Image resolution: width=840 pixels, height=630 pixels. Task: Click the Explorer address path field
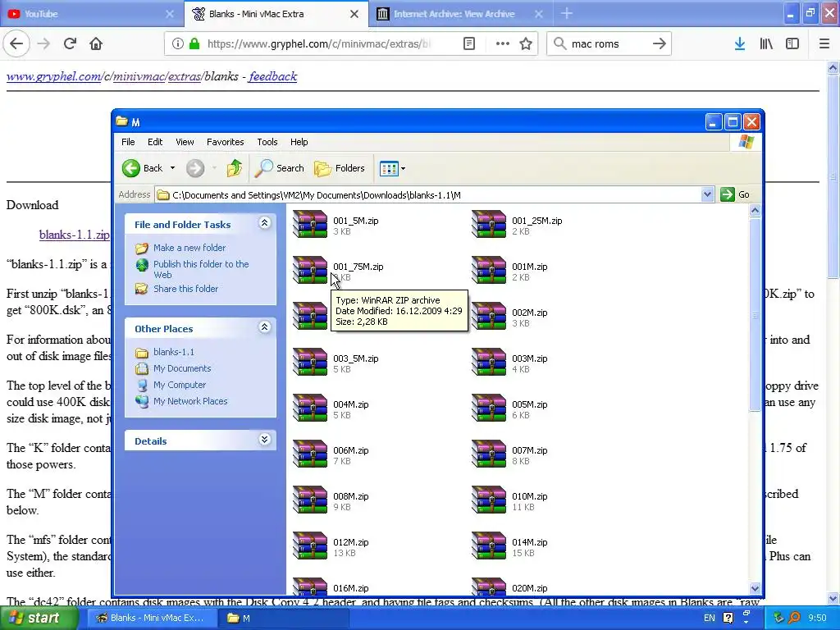[428, 195]
